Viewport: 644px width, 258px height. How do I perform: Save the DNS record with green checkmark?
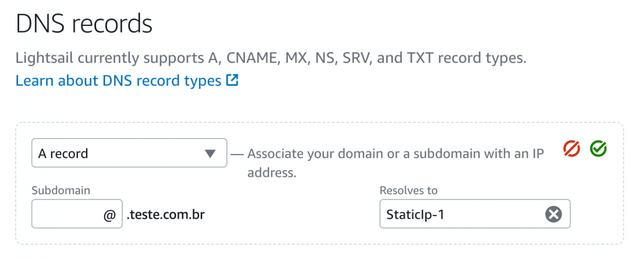pos(598,148)
